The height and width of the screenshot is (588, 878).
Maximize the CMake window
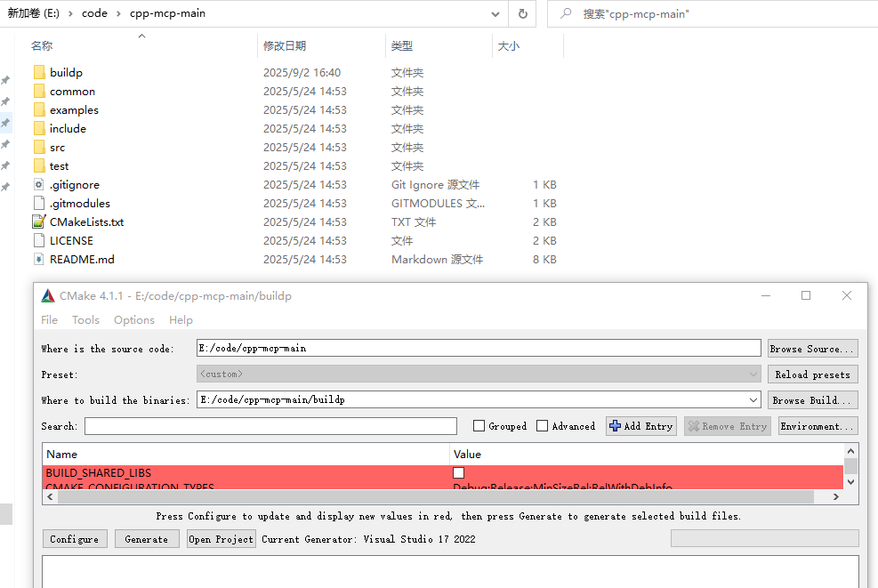[806, 295]
